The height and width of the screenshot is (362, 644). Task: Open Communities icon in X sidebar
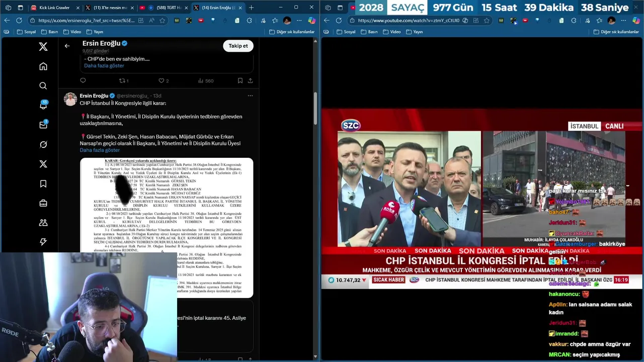(x=43, y=223)
